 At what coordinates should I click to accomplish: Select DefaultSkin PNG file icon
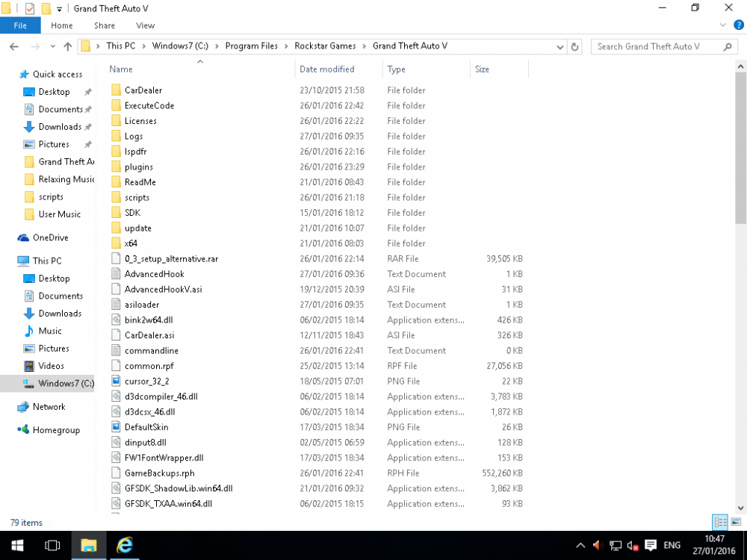pyautogui.click(x=116, y=426)
